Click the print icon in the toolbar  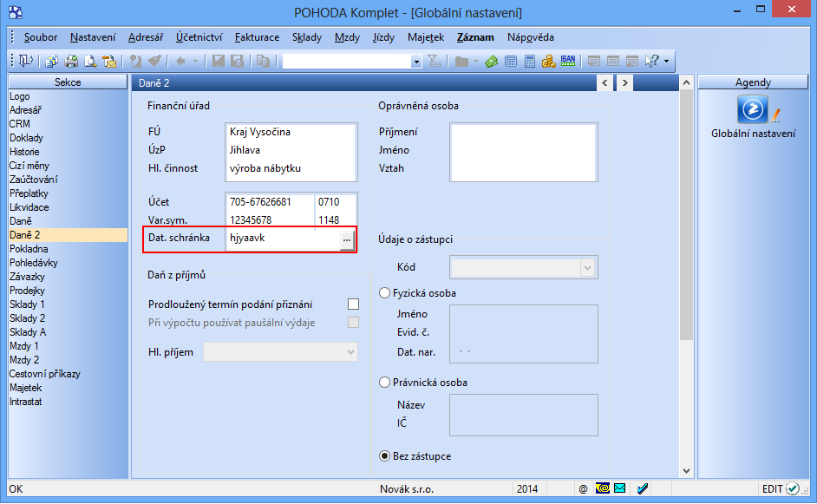click(71, 62)
